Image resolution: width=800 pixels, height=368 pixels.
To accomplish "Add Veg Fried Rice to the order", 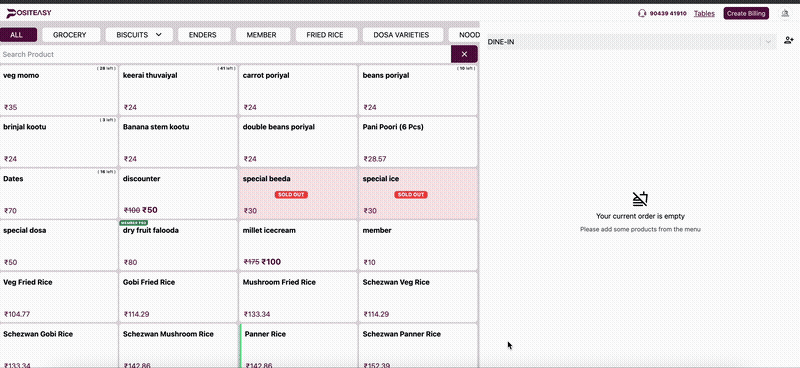I will point(59,297).
